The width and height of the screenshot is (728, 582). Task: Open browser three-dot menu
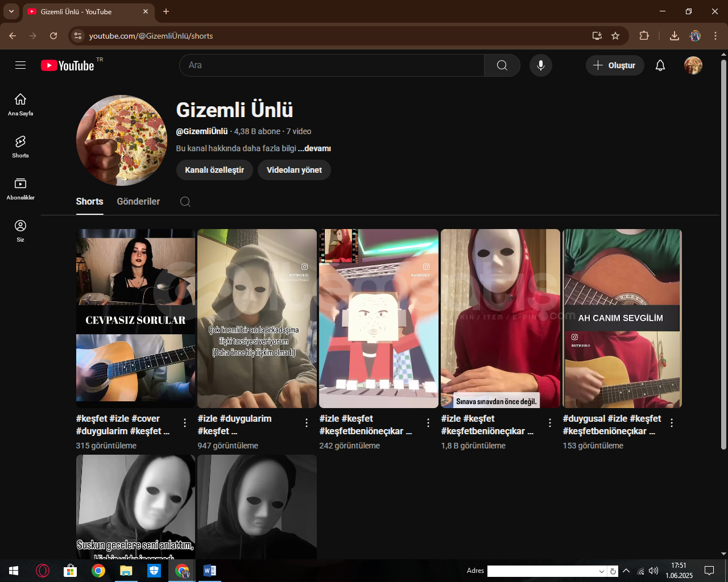(715, 36)
